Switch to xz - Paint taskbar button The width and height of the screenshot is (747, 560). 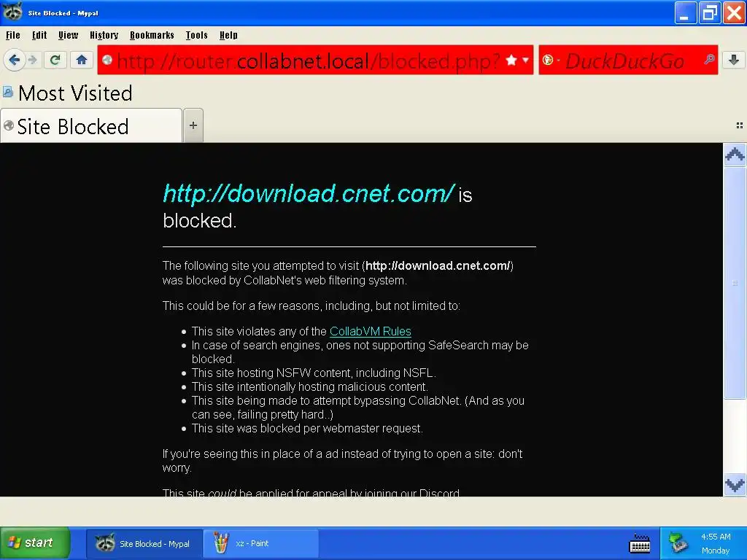(260, 543)
